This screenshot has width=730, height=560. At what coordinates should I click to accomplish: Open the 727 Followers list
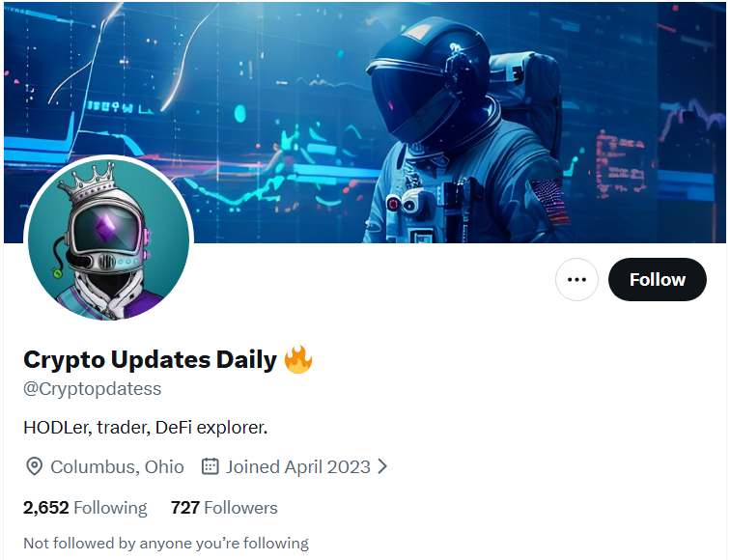[224, 508]
